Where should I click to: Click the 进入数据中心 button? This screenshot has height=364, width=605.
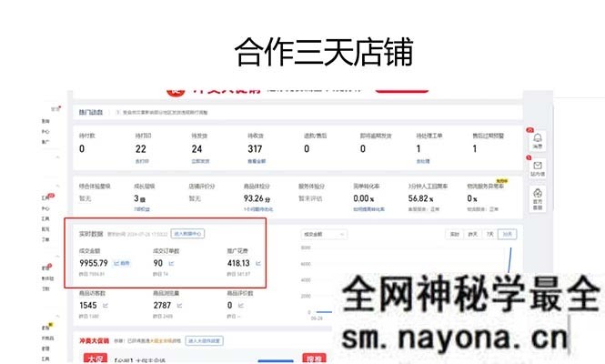click(x=187, y=234)
